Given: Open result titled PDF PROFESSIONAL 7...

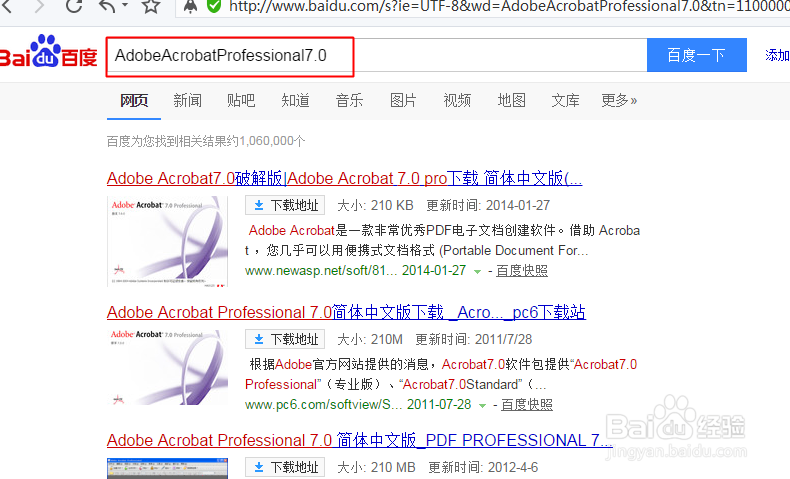Looking at the screenshot, I should pos(360,440).
